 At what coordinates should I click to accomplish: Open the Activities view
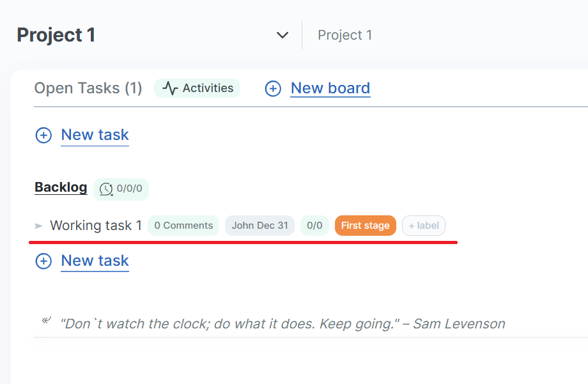pyautogui.click(x=197, y=88)
